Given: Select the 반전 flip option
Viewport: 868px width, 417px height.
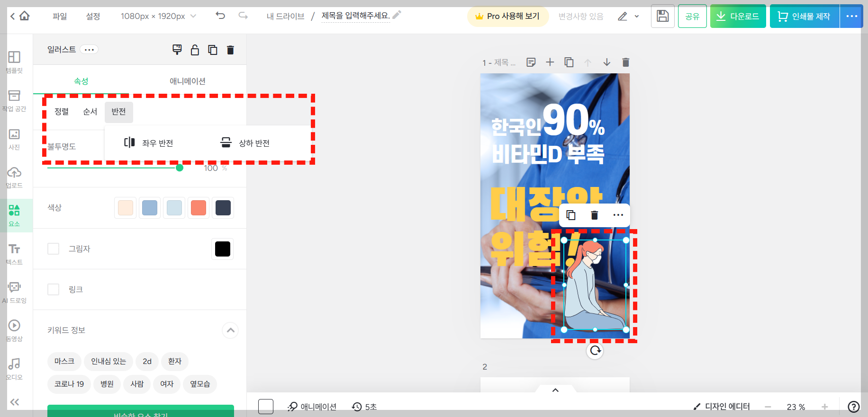Looking at the screenshot, I should (118, 112).
